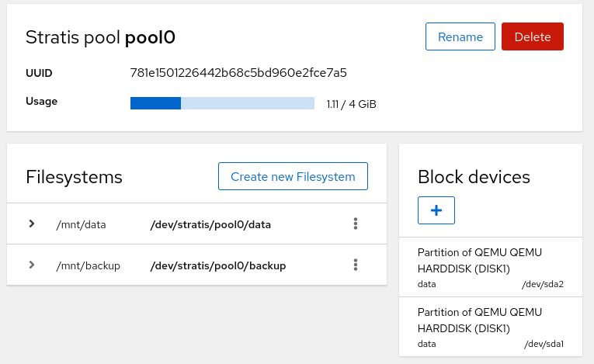Delete the Stratis pool pool0

(x=532, y=36)
